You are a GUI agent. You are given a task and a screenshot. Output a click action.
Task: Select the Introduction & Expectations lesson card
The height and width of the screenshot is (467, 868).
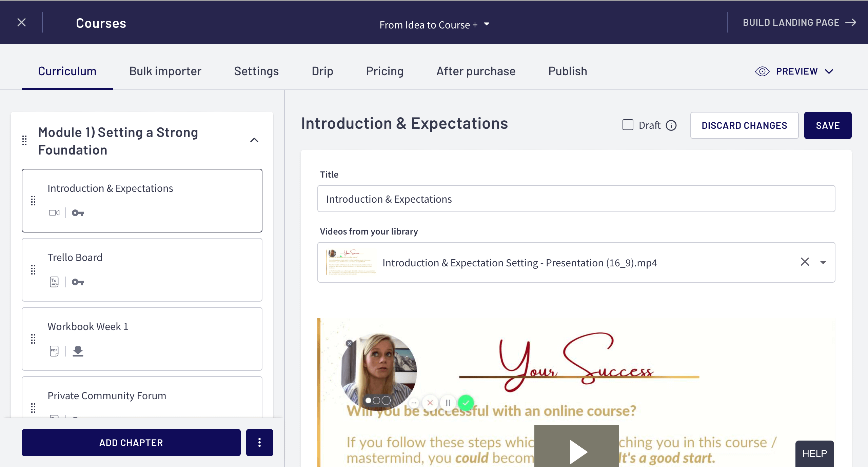(x=142, y=201)
